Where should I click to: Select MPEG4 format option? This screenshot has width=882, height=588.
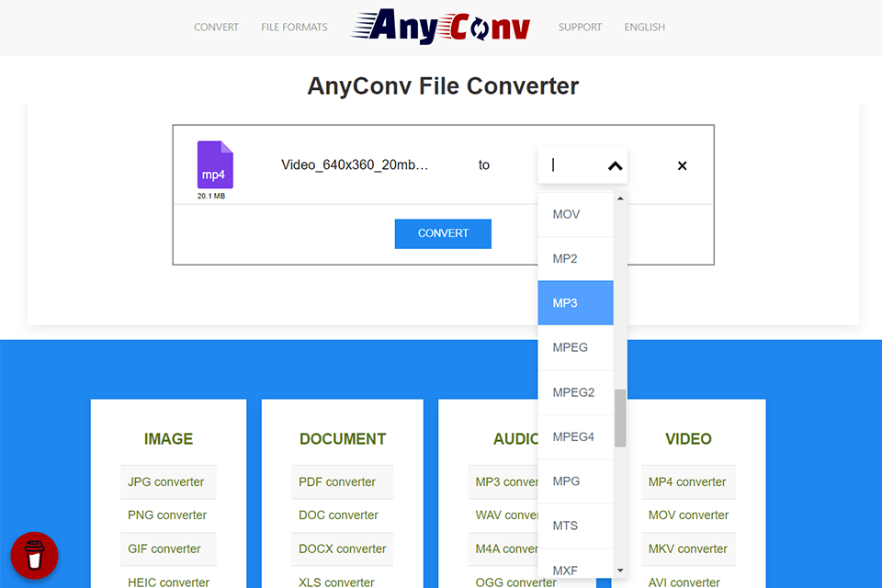point(575,436)
